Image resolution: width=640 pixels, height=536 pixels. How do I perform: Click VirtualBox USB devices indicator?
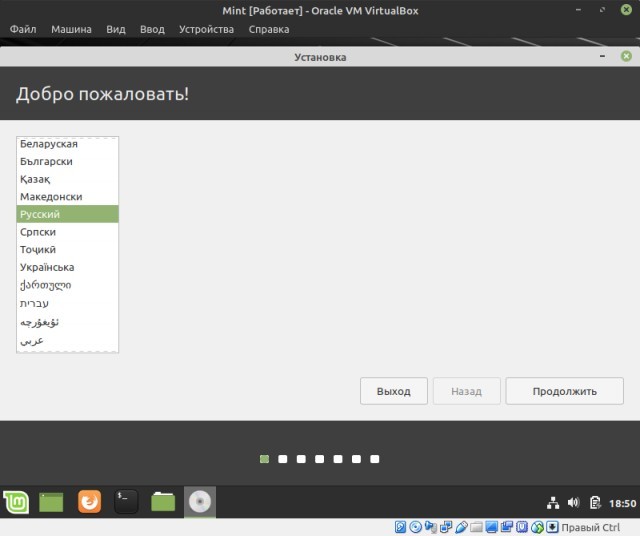(x=462, y=527)
